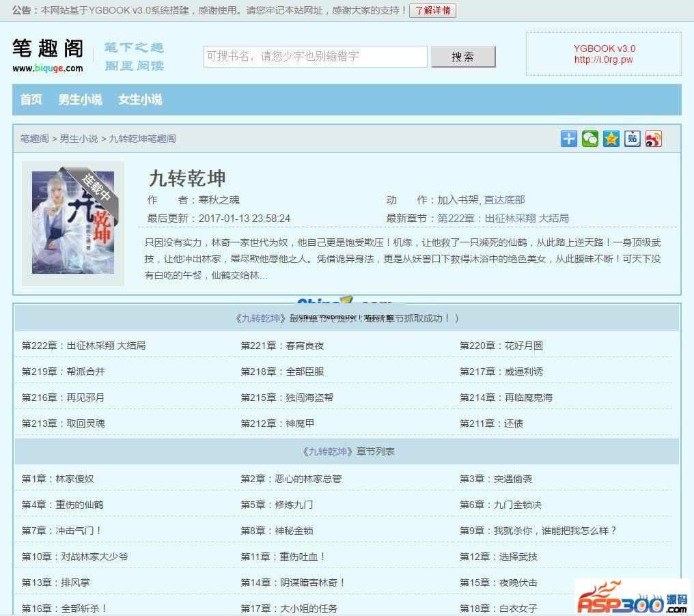Click the last update time 2017-01-13 23:58:24

(245, 218)
